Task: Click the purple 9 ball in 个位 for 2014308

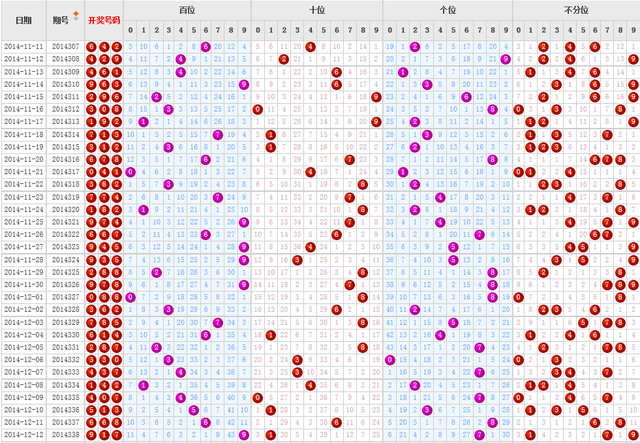Action: (x=506, y=59)
